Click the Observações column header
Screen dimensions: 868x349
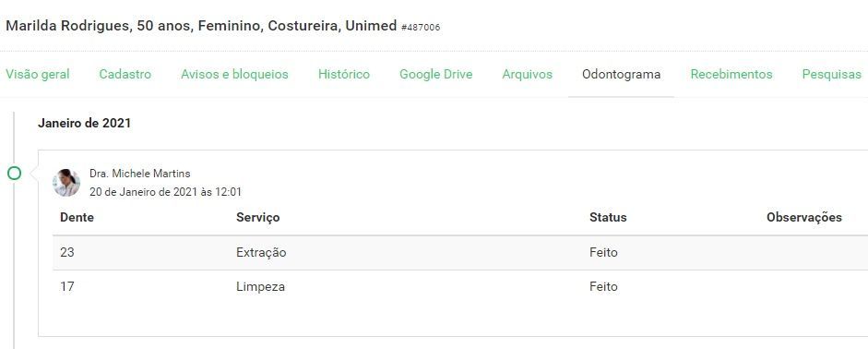[x=804, y=217]
